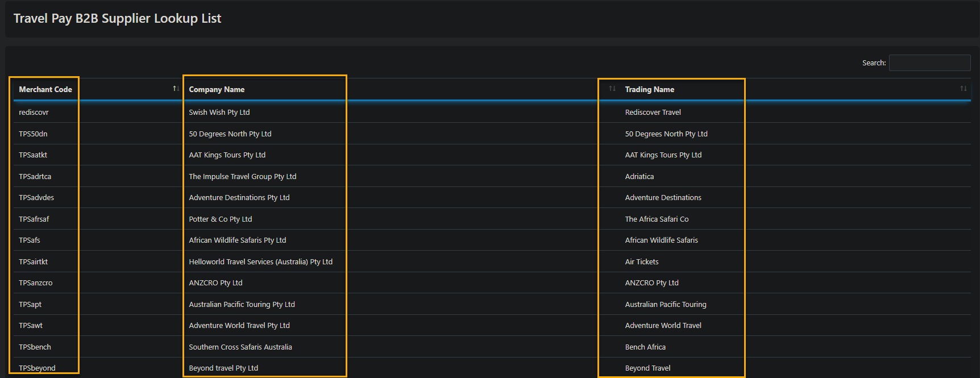Click the Trading Name column header text

click(x=649, y=89)
